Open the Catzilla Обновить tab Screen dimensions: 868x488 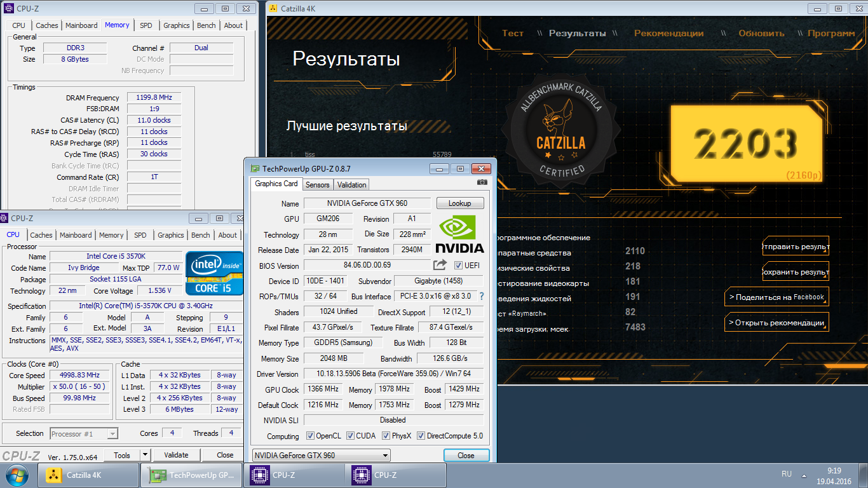[x=761, y=33]
